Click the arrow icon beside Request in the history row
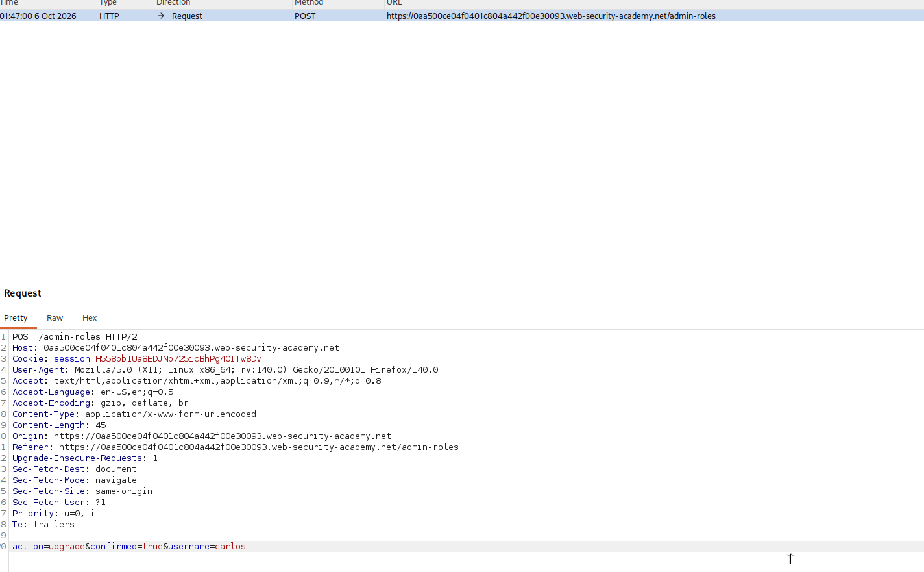Image resolution: width=924 pixels, height=572 pixels. (161, 16)
